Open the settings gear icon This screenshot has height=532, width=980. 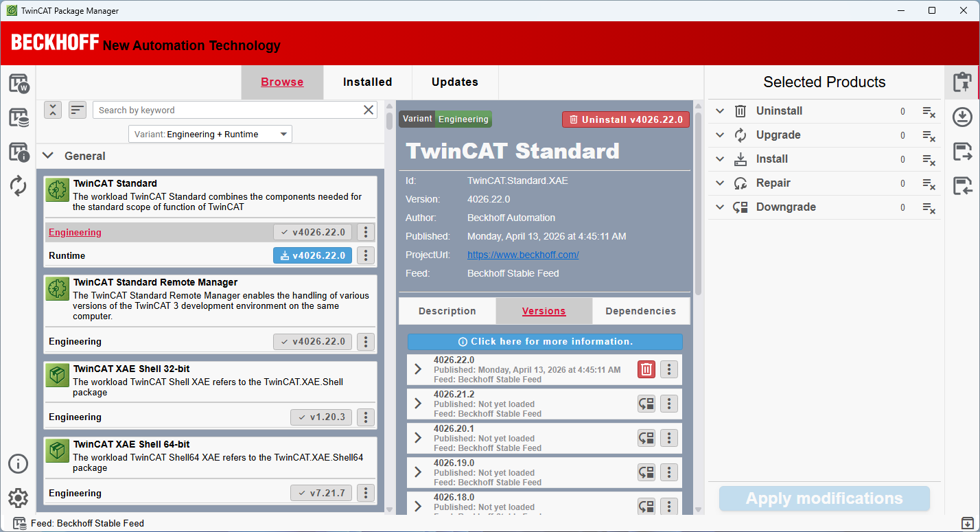coord(19,498)
